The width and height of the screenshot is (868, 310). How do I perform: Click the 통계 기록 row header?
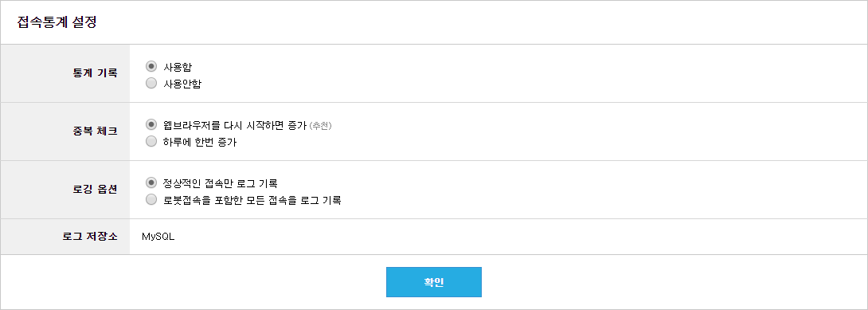pyautogui.click(x=96, y=73)
